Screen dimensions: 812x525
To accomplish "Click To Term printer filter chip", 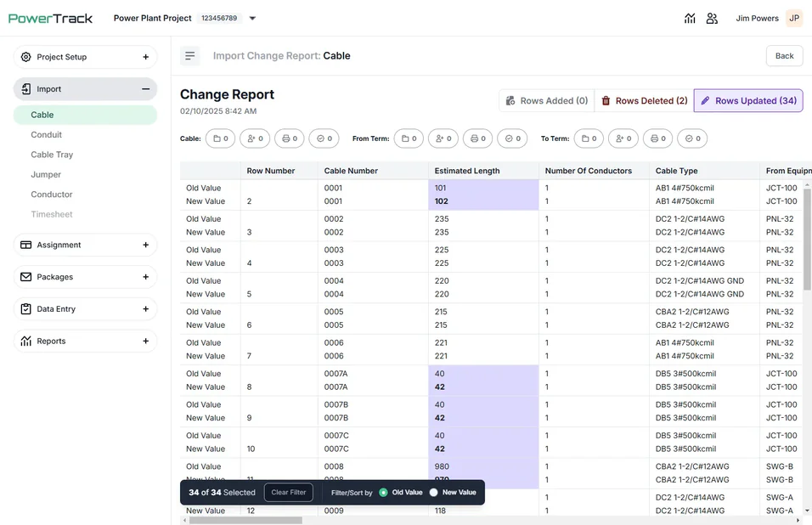I will point(657,138).
